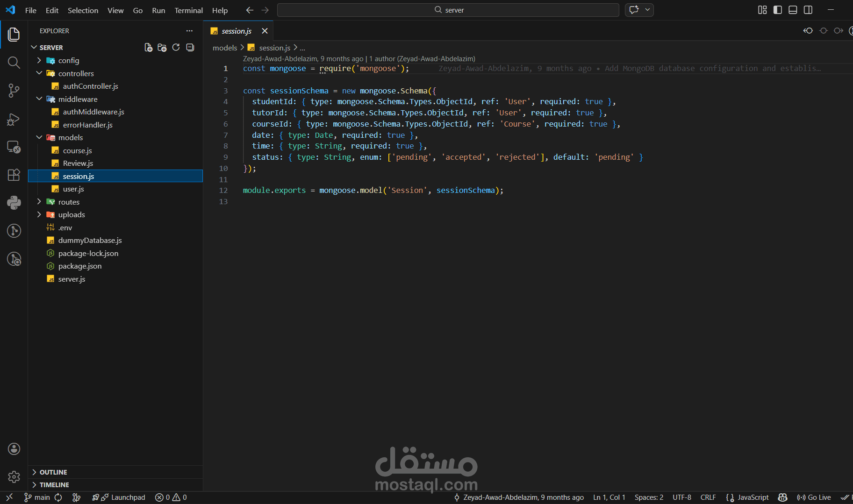Click the search box showing server
Screen dimensions: 853x504
[x=448, y=10]
